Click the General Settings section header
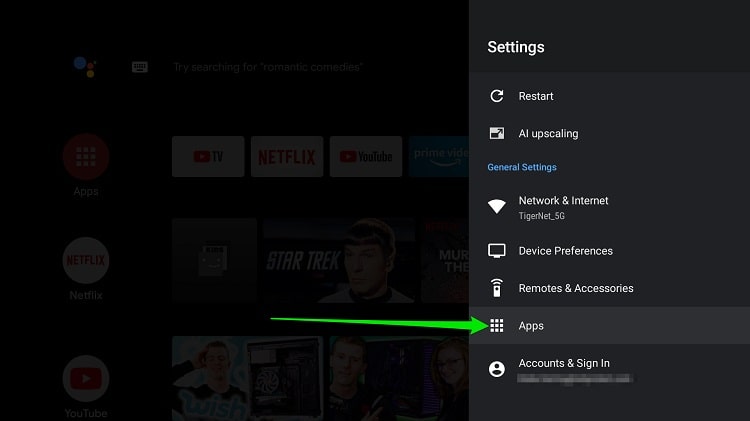Viewport: 750px width, 421px height. coord(522,167)
